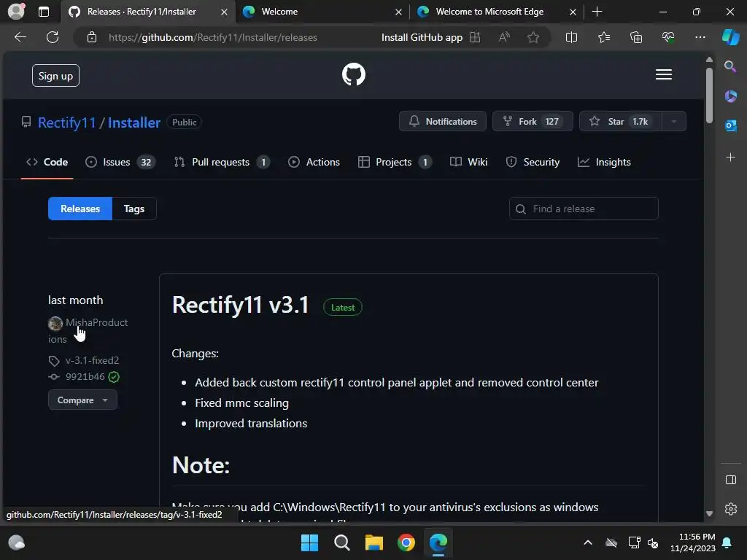
Task: Open the Read aloud icon in the address bar
Action: click(x=504, y=37)
